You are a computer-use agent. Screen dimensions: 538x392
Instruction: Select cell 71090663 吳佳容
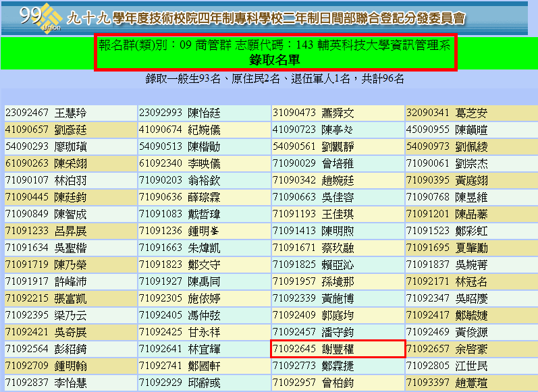pyautogui.click(x=338, y=197)
